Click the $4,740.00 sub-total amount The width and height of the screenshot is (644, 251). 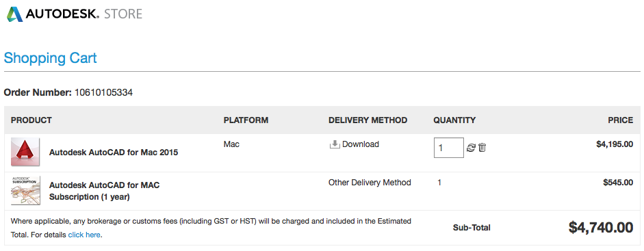[601, 227]
